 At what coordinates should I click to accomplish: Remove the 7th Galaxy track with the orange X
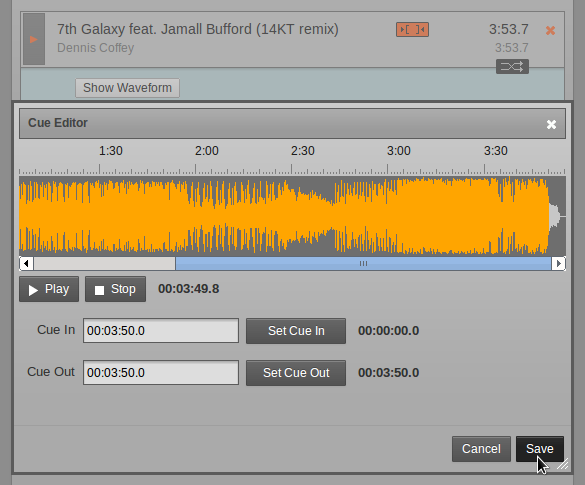(x=550, y=31)
